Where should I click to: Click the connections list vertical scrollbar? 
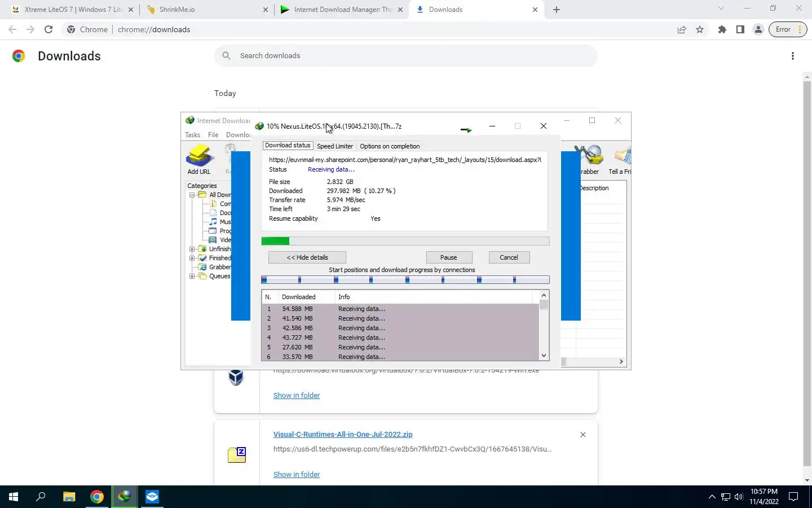(x=544, y=326)
